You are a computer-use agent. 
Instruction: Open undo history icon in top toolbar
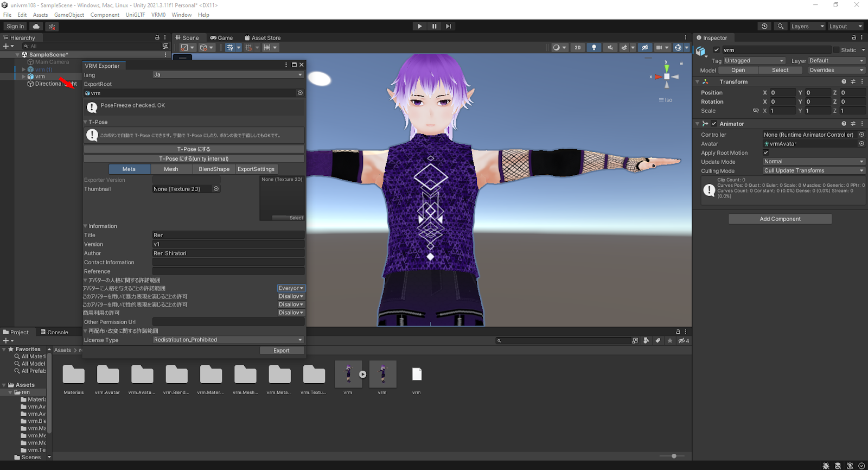tap(764, 26)
